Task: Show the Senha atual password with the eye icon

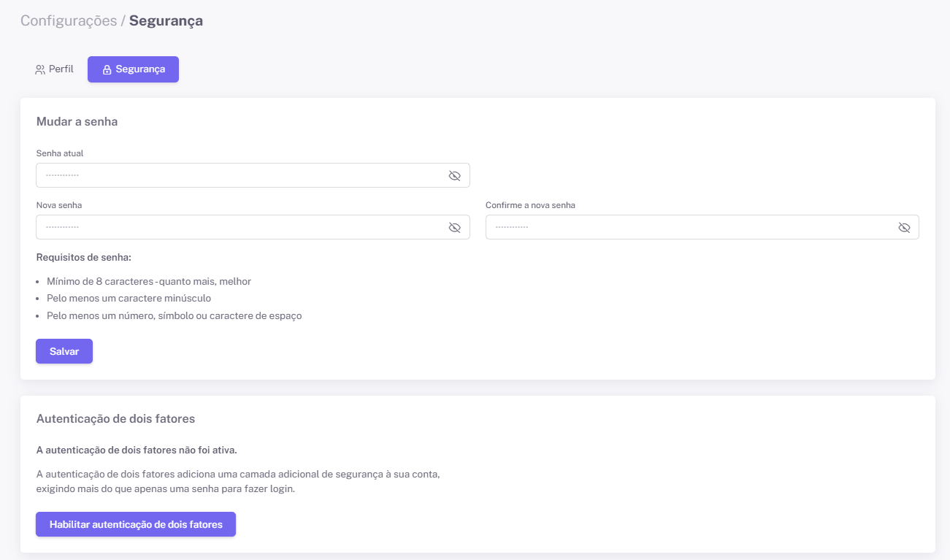Action: click(454, 176)
